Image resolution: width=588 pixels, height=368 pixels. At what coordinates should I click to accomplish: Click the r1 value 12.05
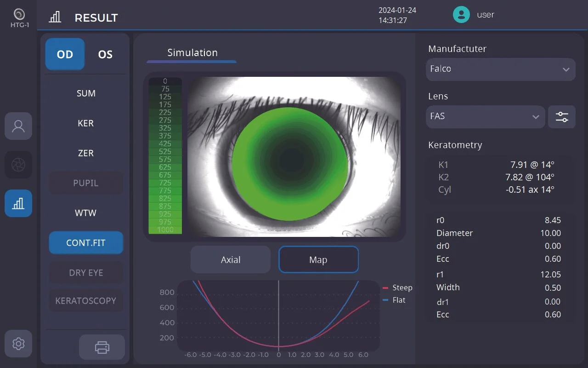pos(550,275)
